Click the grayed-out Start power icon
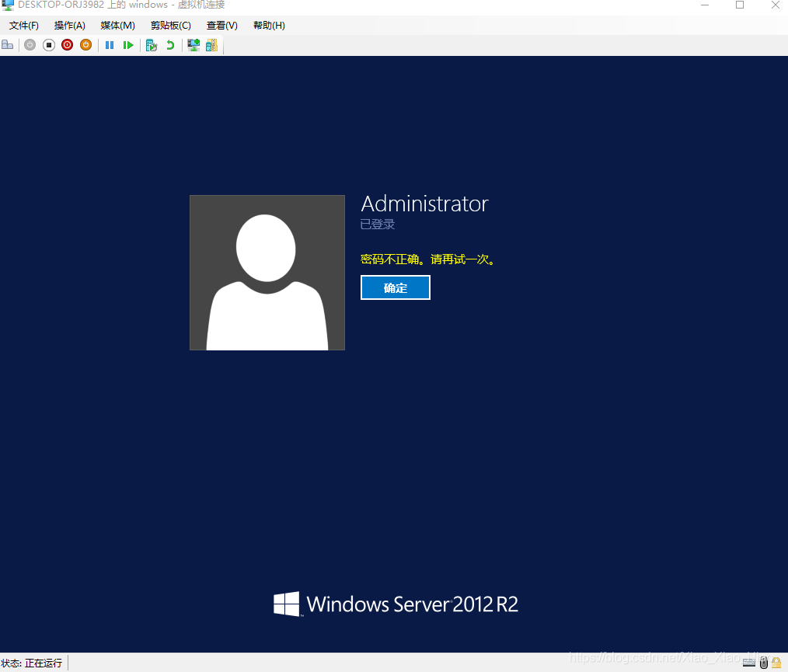 click(x=30, y=45)
